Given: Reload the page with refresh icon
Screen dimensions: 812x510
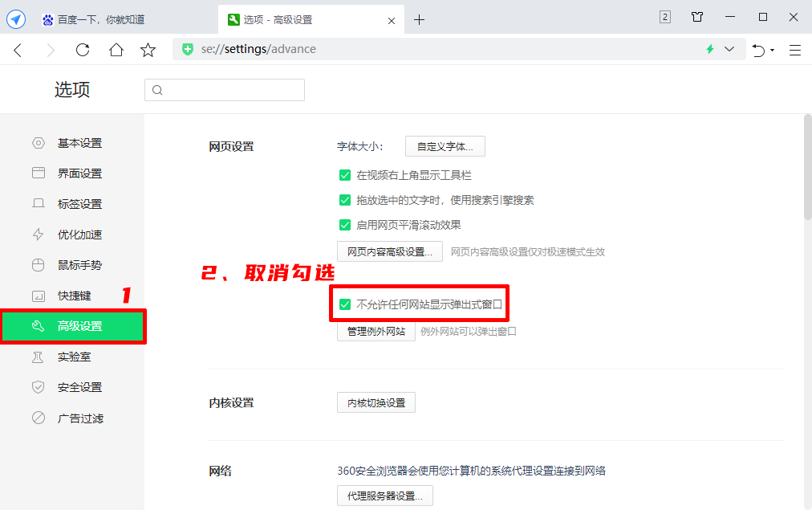Looking at the screenshot, I should [x=83, y=50].
